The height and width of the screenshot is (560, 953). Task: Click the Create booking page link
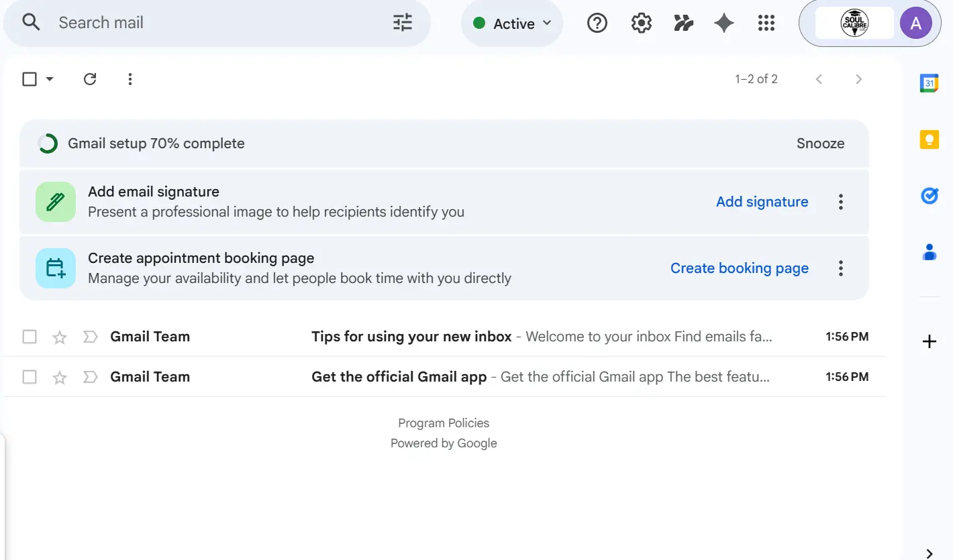coord(739,268)
